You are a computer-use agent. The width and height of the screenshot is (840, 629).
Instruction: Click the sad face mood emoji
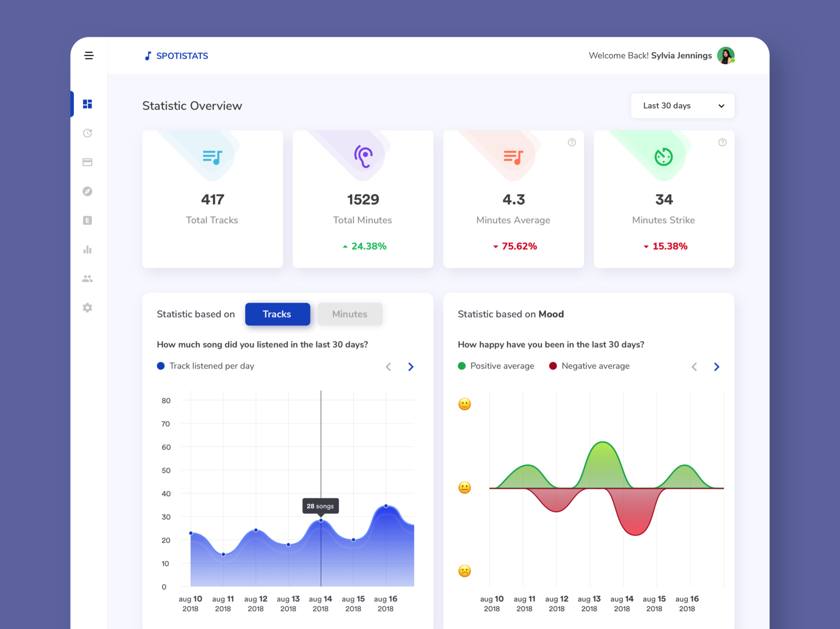(465, 571)
